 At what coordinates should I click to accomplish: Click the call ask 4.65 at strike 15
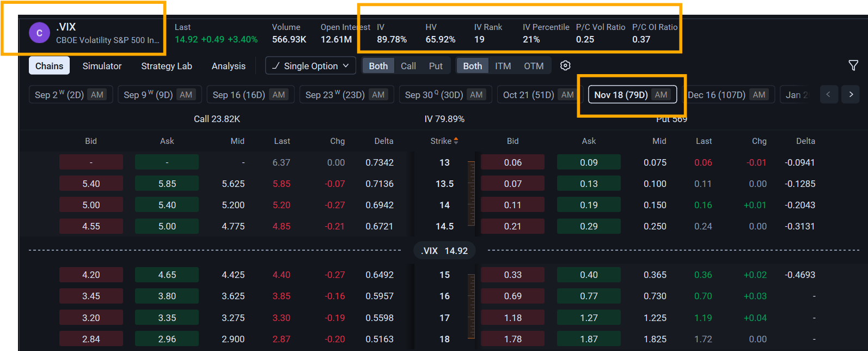point(167,275)
